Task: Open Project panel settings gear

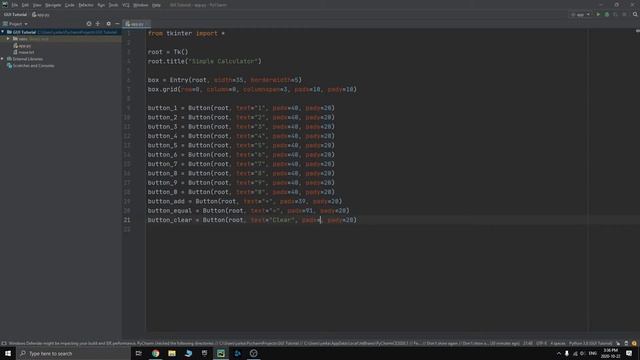Action: pos(108,24)
